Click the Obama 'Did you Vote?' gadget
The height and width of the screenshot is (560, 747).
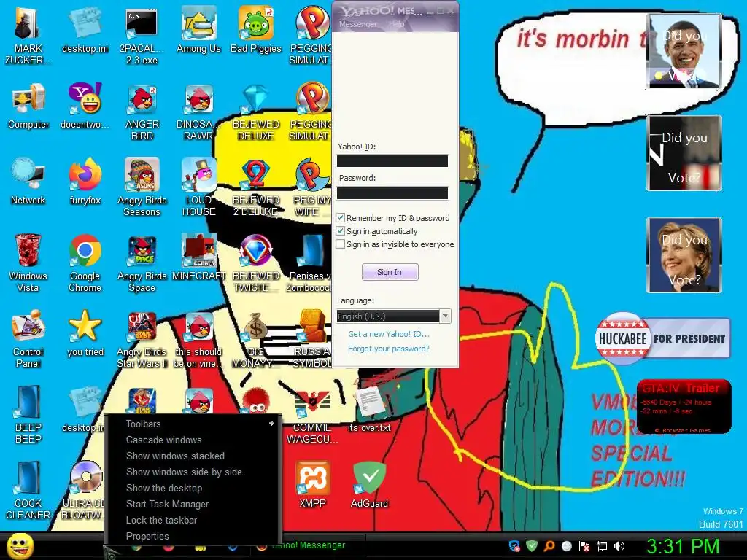(x=684, y=51)
